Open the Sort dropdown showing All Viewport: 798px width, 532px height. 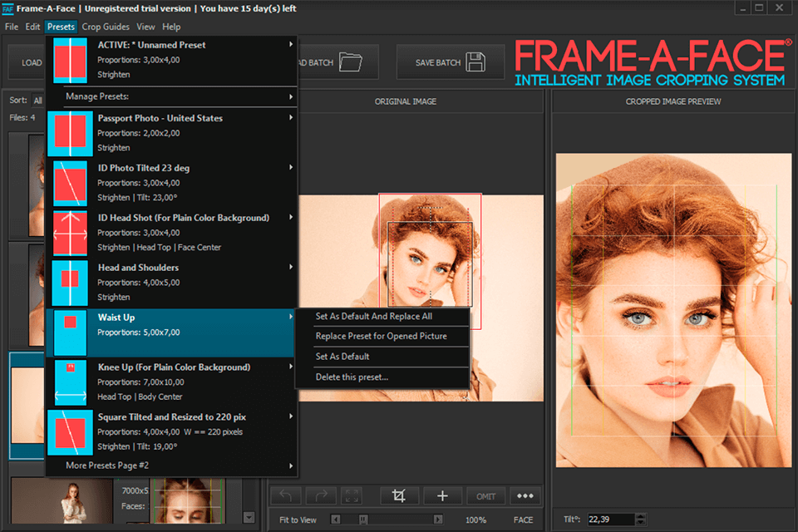click(x=38, y=101)
